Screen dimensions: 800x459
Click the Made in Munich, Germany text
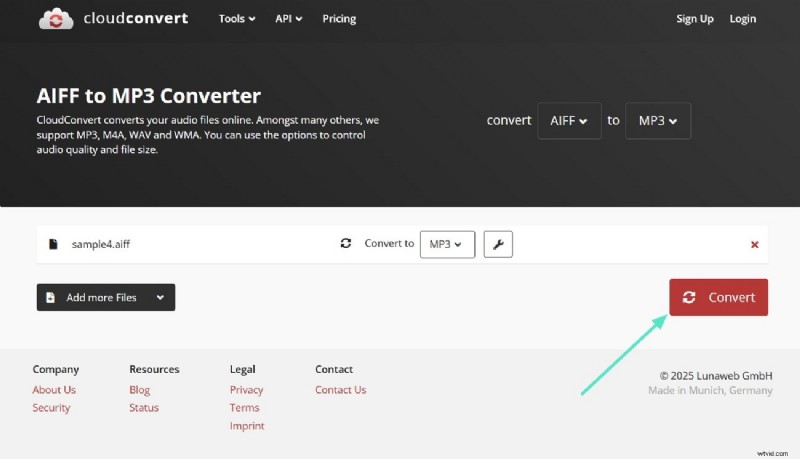[x=710, y=391]
